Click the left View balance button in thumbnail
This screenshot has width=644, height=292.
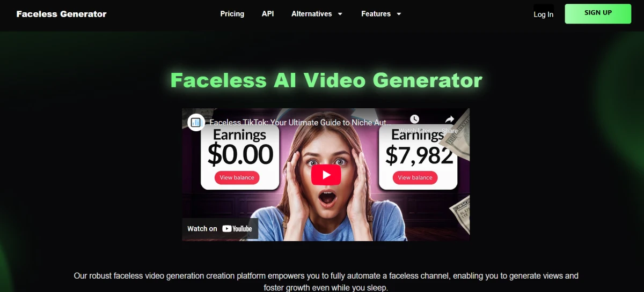click(x=237, y=177)
